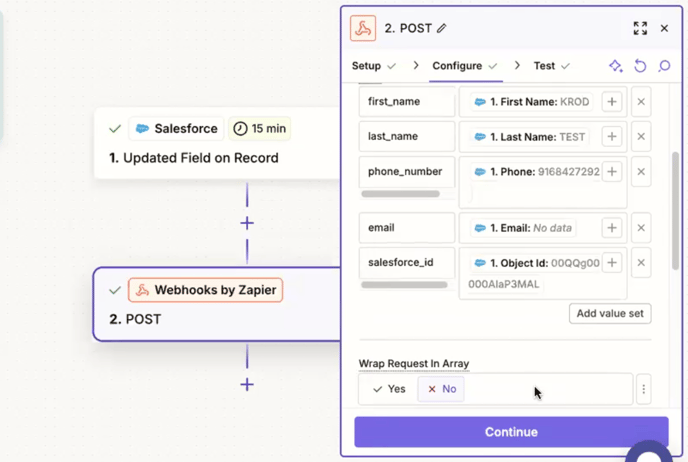
Task: Click the chevron between Configure and Test
Action: pyautogui.click(x=517, y=65)
